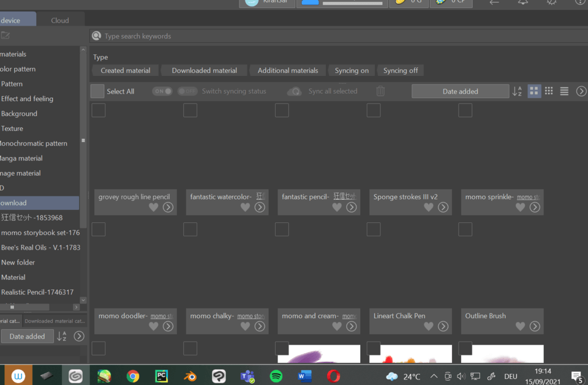Check the momo doodler checkbox
The height and width of the screenshot is (385, 588).
tap(99, 230)
